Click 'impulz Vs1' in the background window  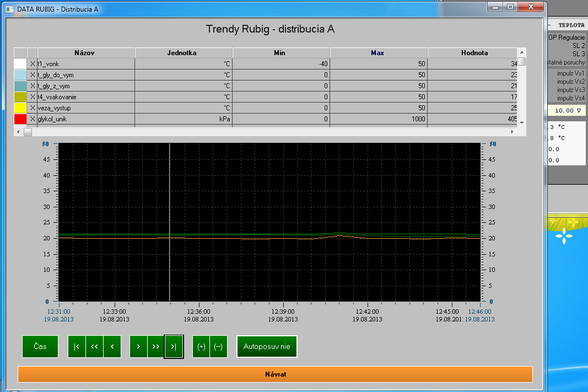[x=571, y=73]
